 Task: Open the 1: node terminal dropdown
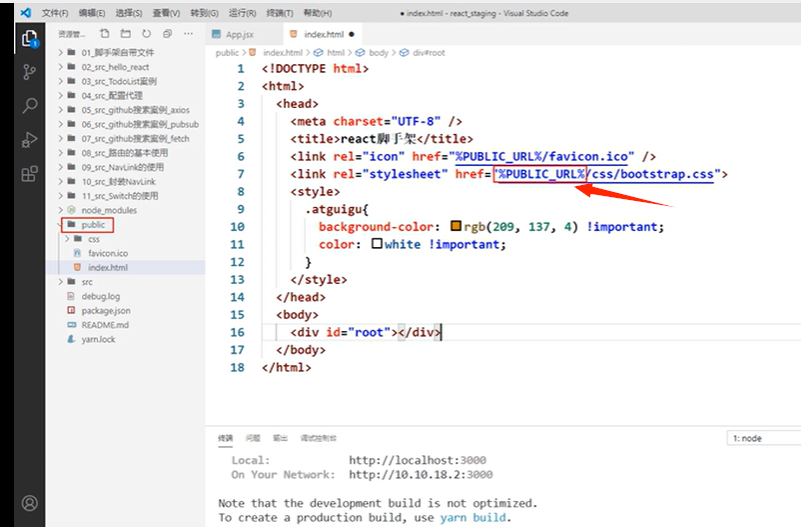764,438
